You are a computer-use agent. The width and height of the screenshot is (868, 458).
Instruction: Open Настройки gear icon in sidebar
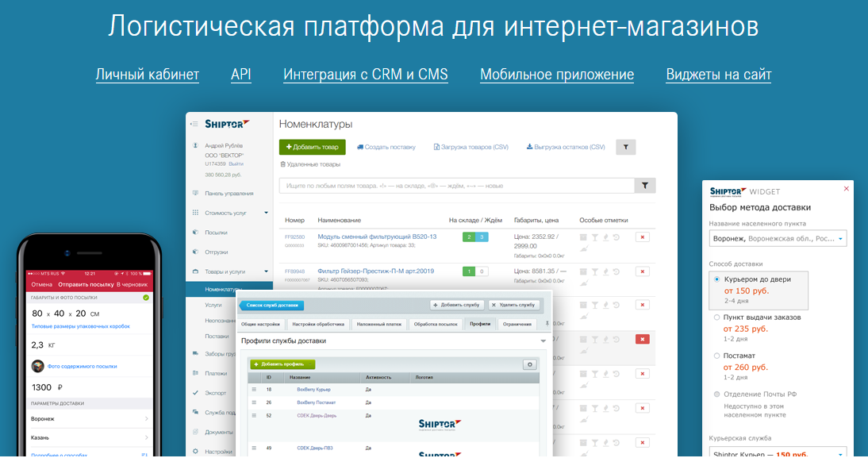[x=195, y=452]
